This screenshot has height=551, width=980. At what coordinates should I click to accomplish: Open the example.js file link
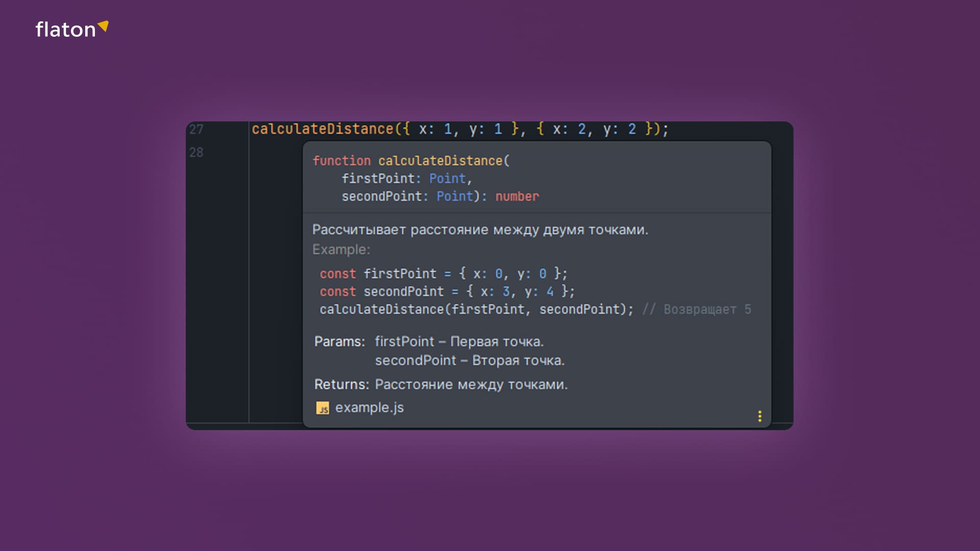pos(369,408)
